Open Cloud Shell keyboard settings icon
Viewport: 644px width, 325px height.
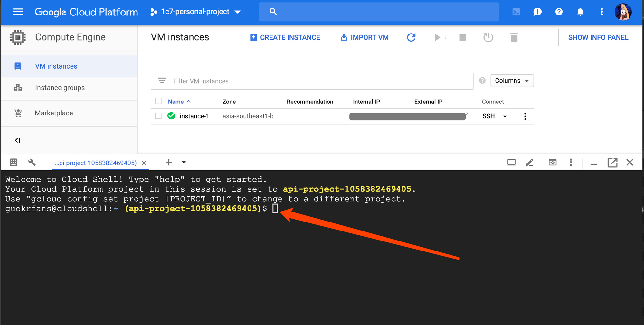14,162
